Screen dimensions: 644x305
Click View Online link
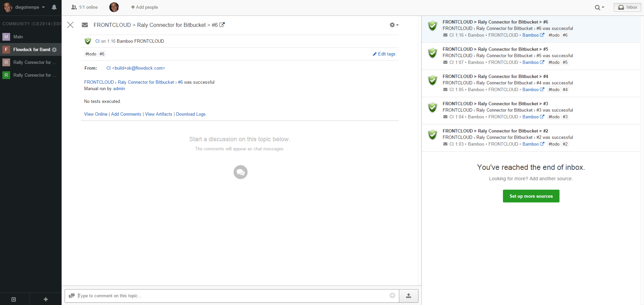pos(96,114)
